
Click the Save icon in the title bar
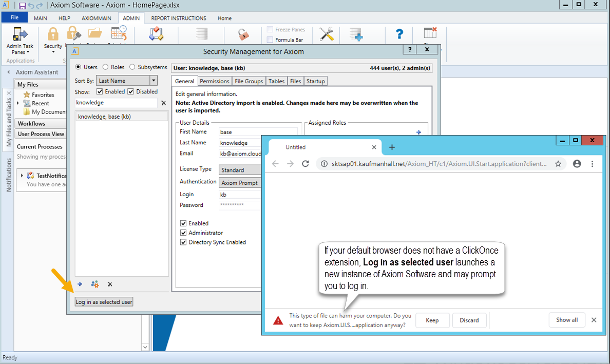(x=22, y=6)
